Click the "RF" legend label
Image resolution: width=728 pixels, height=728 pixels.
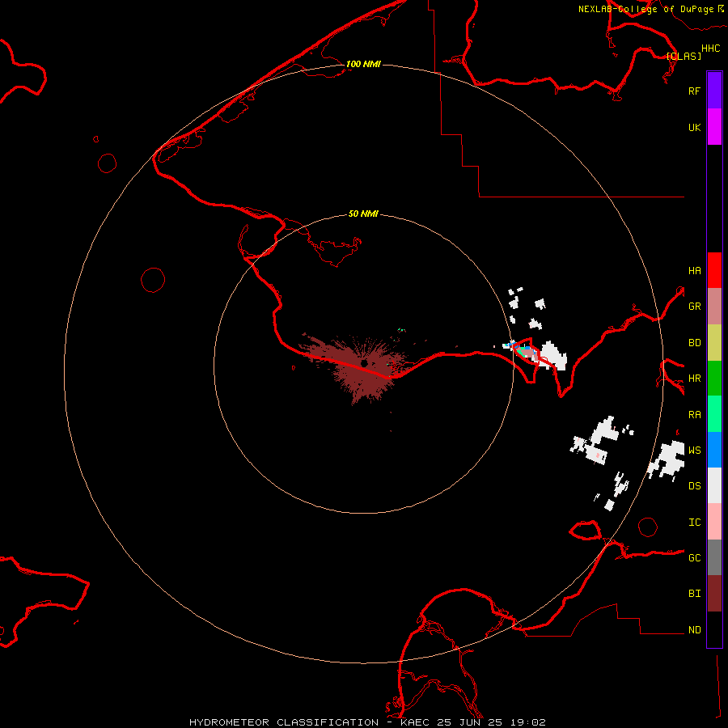[694, 91]
